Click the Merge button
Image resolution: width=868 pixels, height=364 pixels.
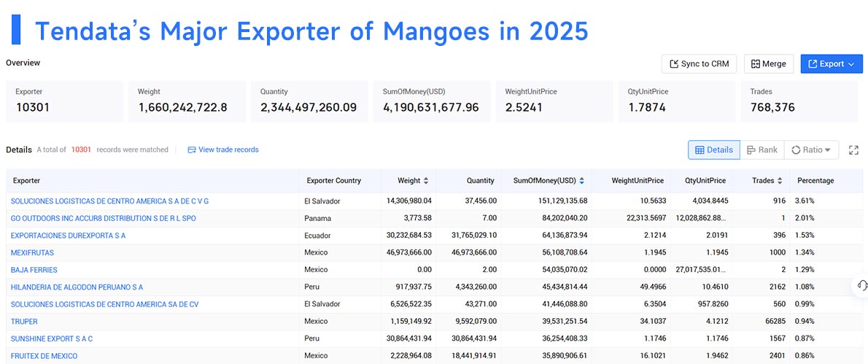768,63
